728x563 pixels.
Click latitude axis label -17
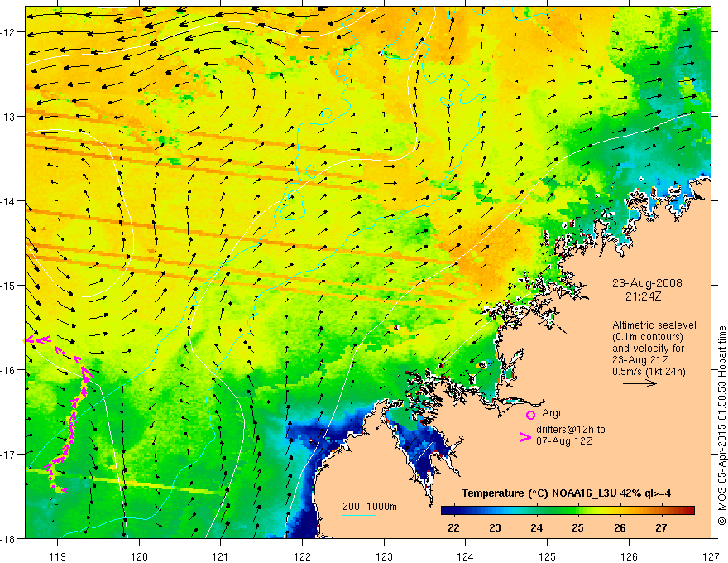pyautogui.click(x=9, y=455)
